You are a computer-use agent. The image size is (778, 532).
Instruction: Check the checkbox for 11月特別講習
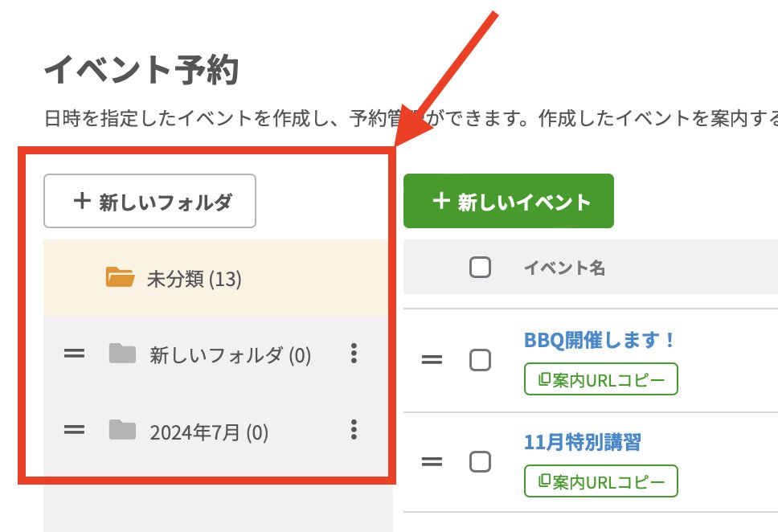point(480,462)
